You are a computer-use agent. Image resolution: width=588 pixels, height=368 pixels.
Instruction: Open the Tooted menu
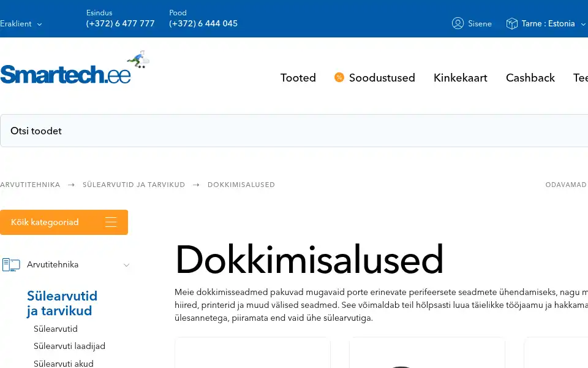298,78
